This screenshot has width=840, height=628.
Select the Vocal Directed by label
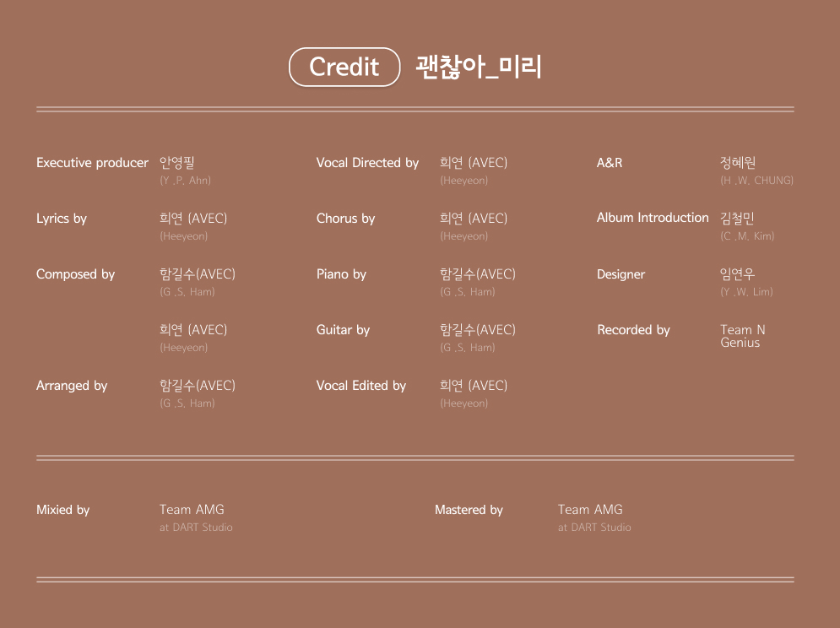pos(367,163)
